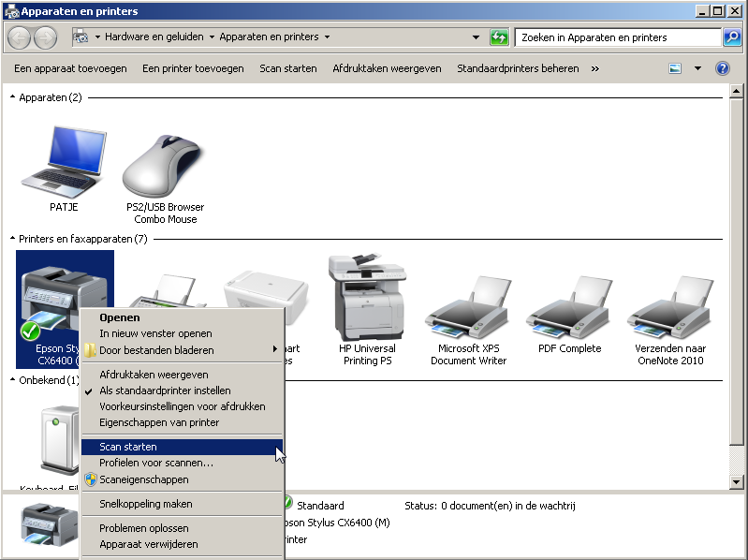Choose Profielen voor scannen...
The height and width of the screenshot is (560, 748).
pos(183,463)
